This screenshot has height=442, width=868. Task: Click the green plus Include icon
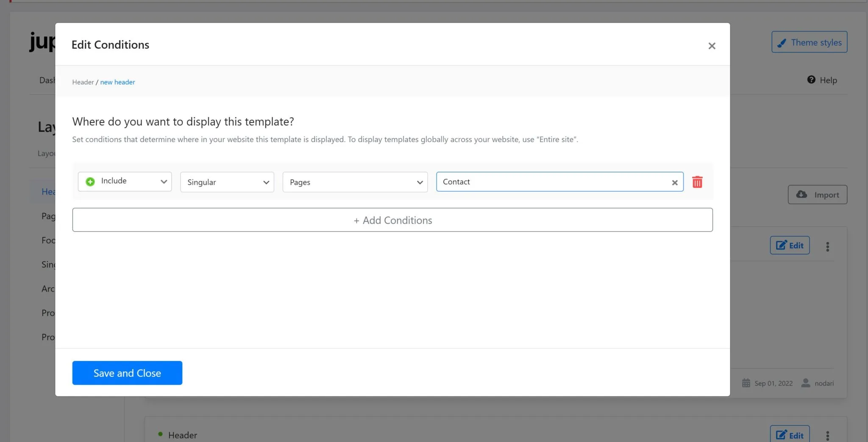pos(90,181)
